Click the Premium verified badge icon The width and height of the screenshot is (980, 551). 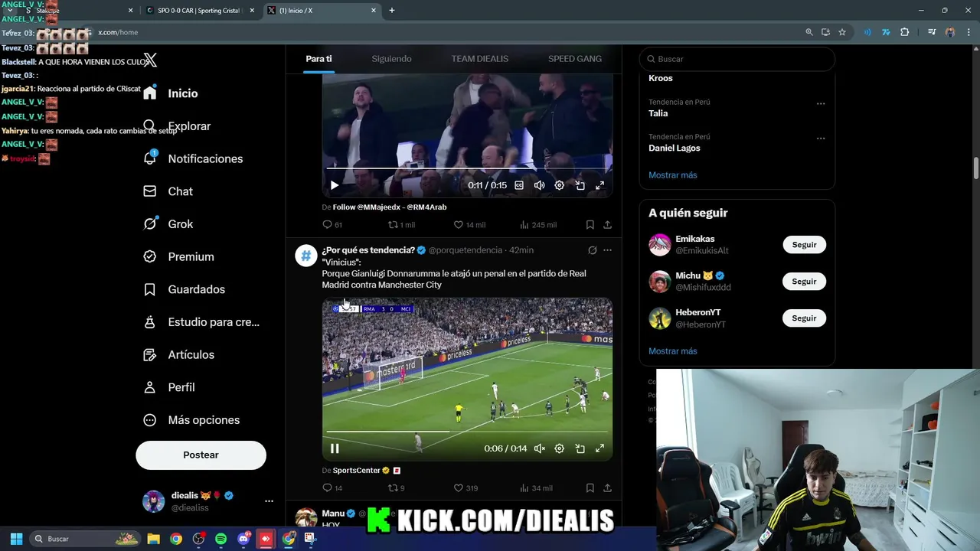(150, 257)
